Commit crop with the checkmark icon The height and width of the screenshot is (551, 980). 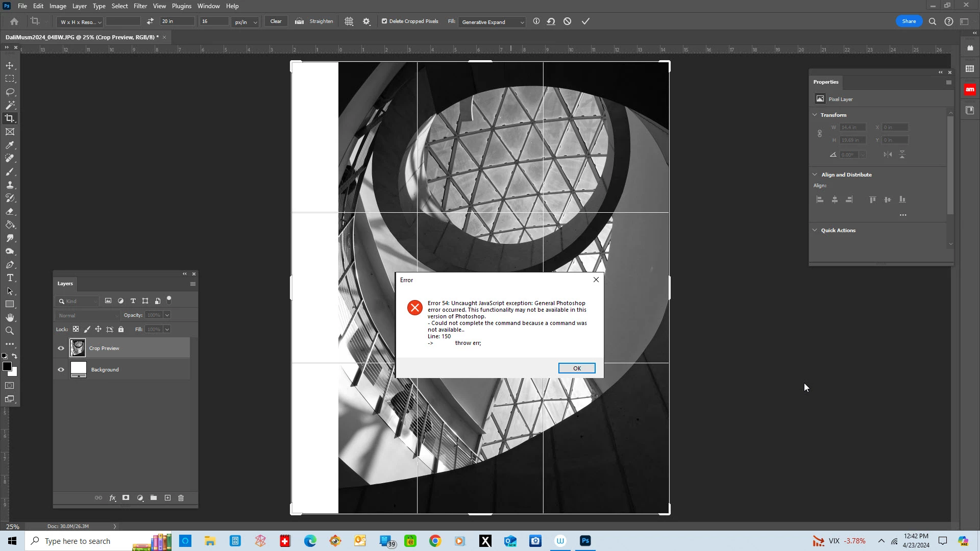coord(585,21)
